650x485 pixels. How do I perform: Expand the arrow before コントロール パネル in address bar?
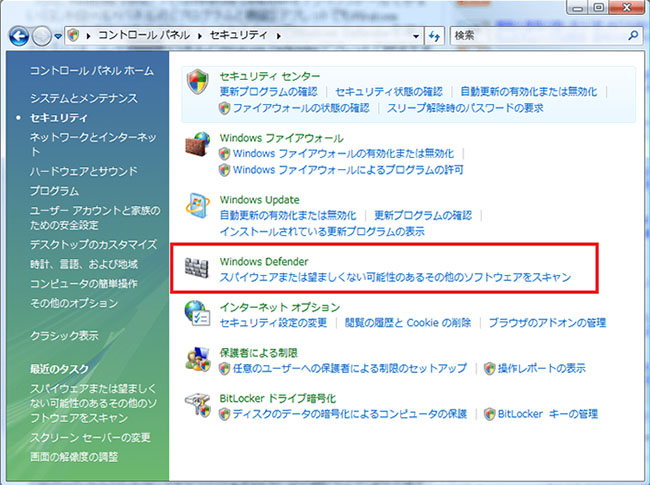[x=88, y=36]
